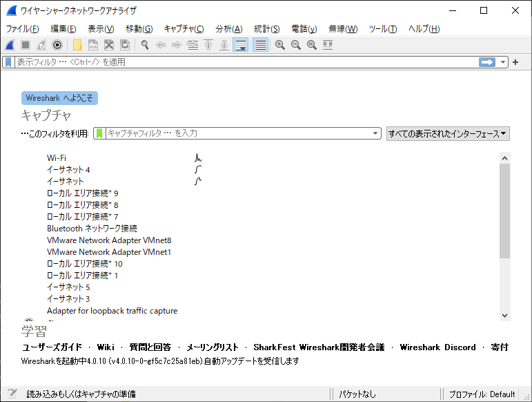Screen dimensions: 532x402
Task: Open the Wiki link
Action: (106, 347)
